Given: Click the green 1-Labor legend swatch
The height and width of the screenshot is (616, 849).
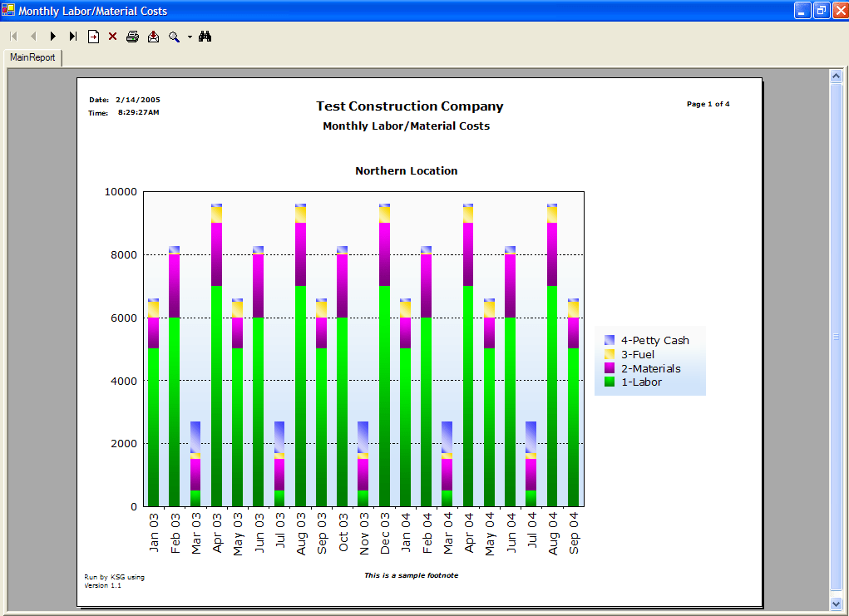Looking at the screenshot, I should [x=608, y=382].
